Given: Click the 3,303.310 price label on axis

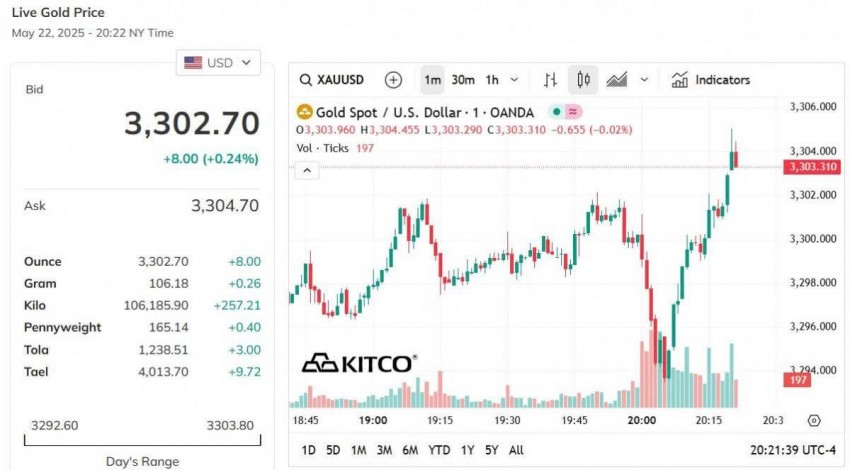Looking at the screenshot, I should point(810,167).
